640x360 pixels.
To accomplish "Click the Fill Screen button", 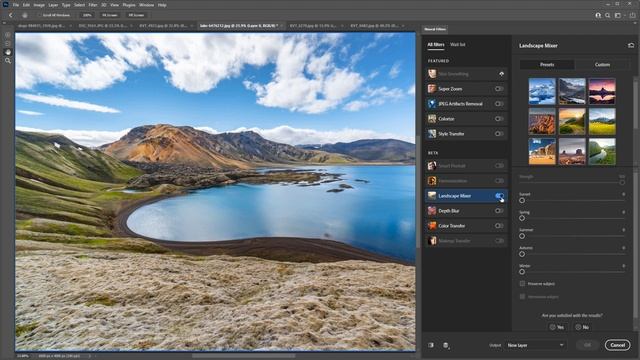I will (136, 15).
